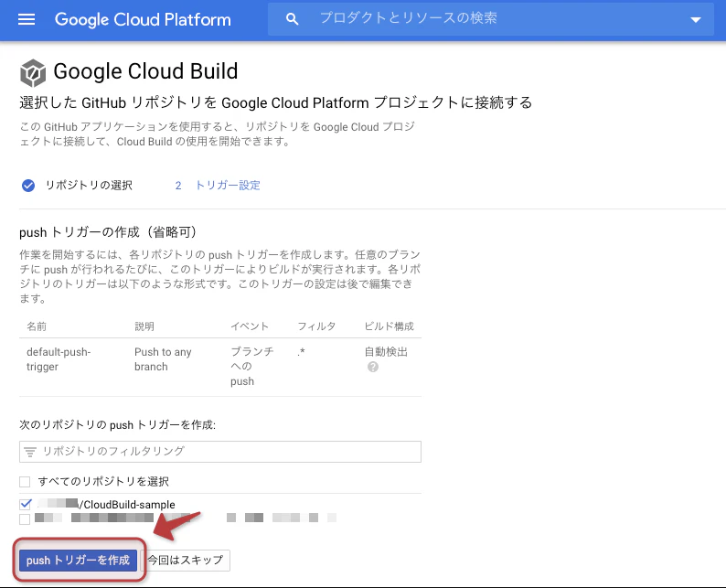Click the step number 2 indicator
This screenshot has width=726, height=588.
(178, 186)
